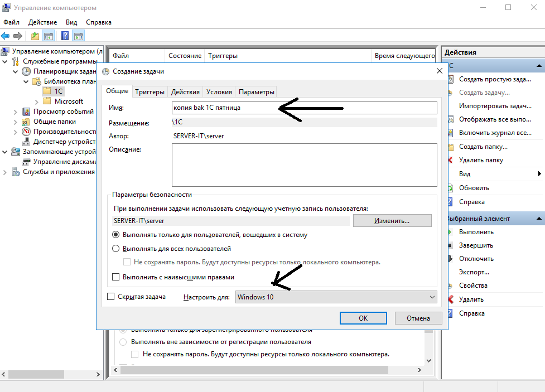
Task: Check the Не сохранять пароль box in dialog
Action: [127, 262]
